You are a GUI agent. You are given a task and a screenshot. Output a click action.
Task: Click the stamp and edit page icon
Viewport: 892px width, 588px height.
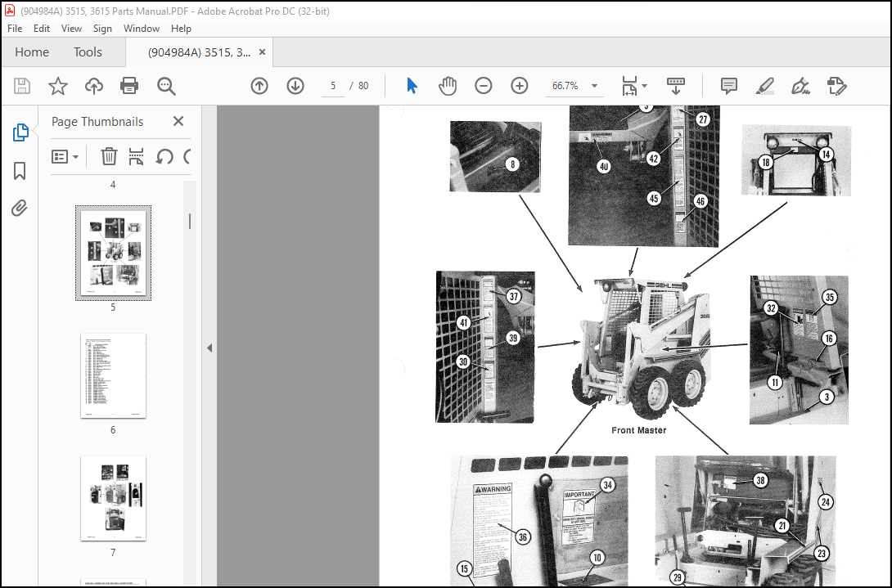837,86
